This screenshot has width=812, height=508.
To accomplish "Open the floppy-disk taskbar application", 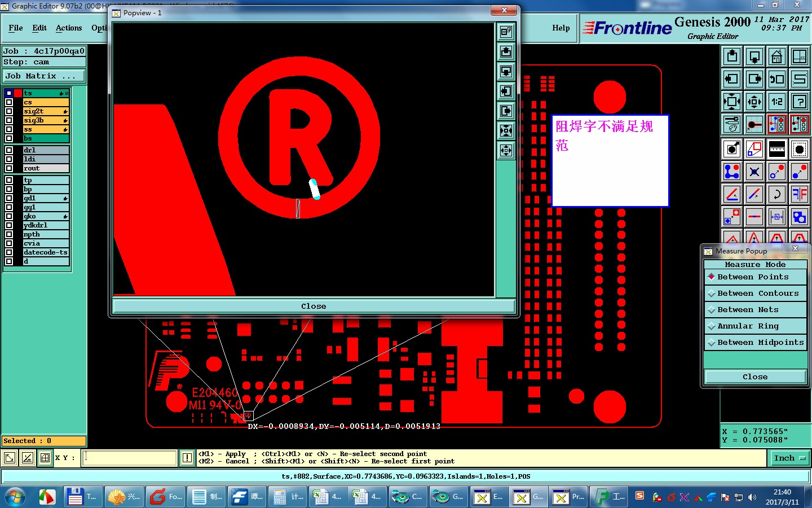I will pyautogui.click(x=82, y=497).
